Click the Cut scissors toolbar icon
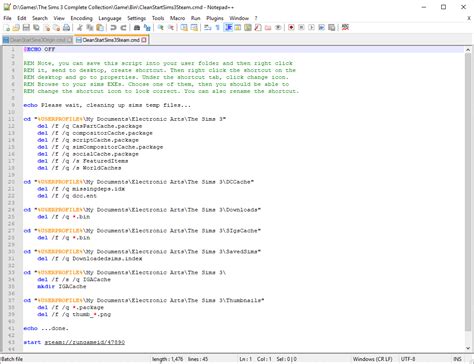 click(80, 28)
